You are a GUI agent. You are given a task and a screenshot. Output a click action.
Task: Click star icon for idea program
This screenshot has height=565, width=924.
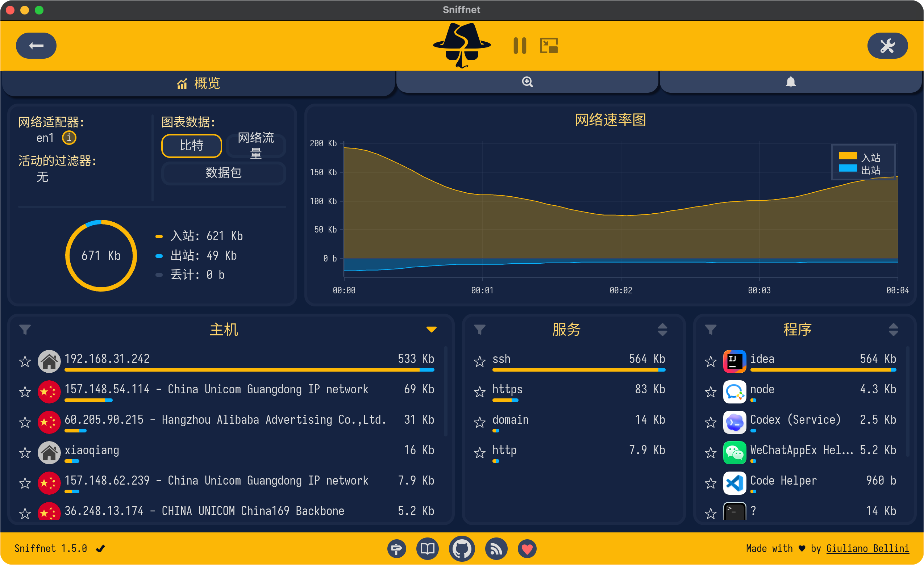(x=711, y=361)
